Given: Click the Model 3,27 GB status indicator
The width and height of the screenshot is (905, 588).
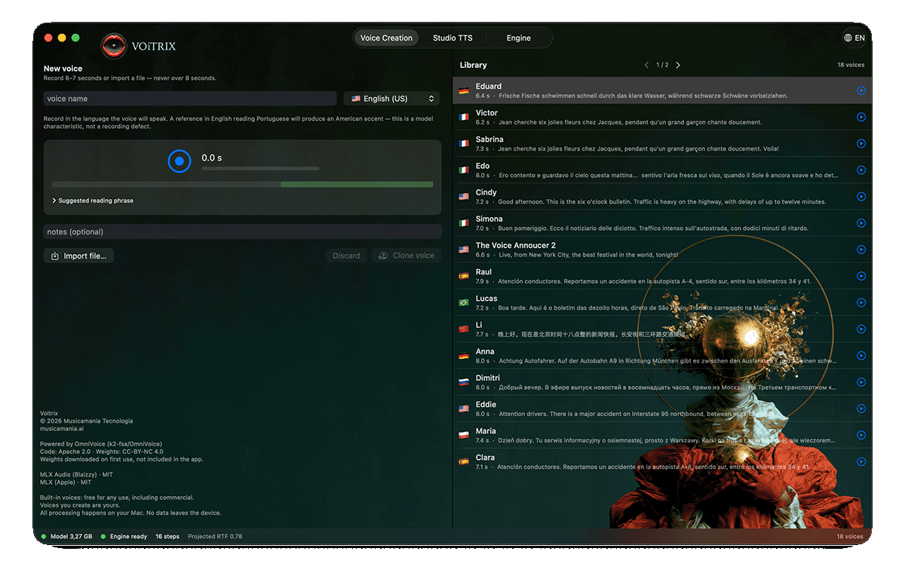Looking at the screenshot, I should (x=67, y=537).
